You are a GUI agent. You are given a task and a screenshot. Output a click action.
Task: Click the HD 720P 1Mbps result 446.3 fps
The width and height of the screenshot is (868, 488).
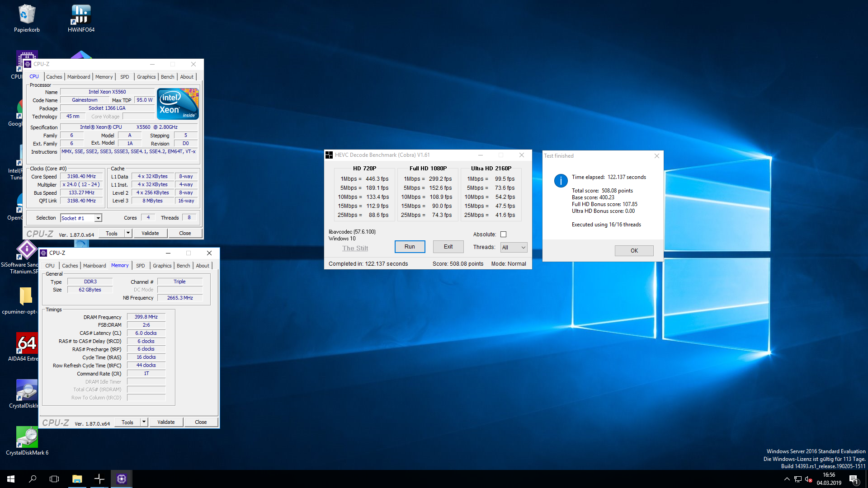click(x=377, y=179)
